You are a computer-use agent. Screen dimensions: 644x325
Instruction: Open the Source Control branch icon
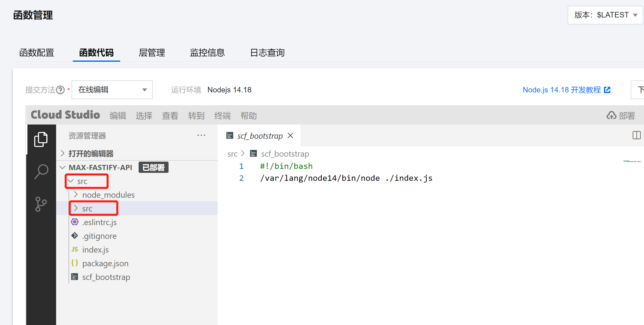(x=41, y=204)
